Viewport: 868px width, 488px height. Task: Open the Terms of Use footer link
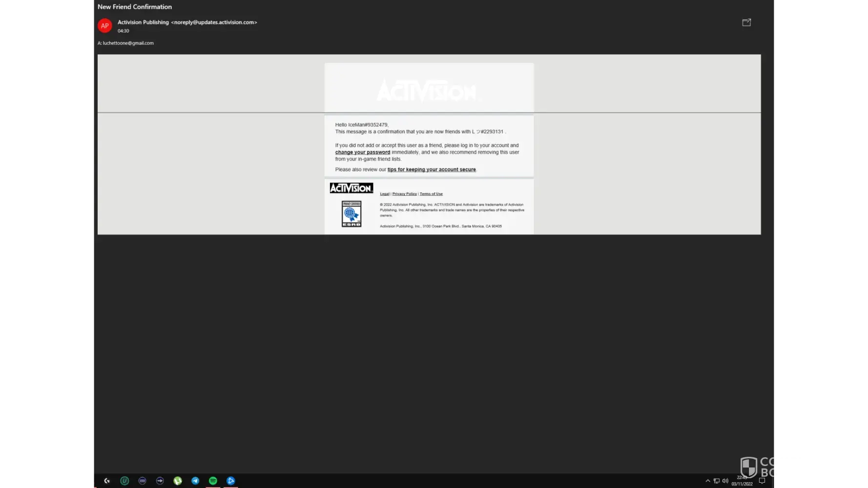[431, 194]
